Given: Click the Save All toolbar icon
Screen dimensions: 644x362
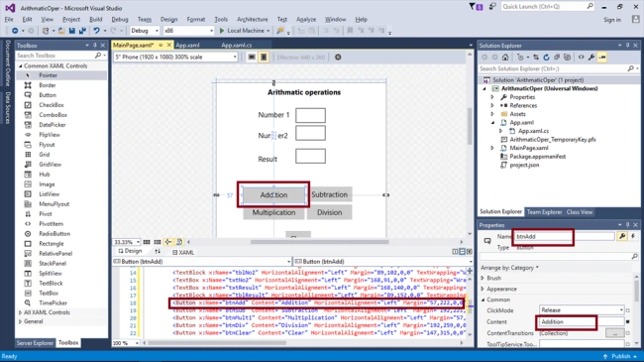Looking at the screenshot, I should coord(82,31).
